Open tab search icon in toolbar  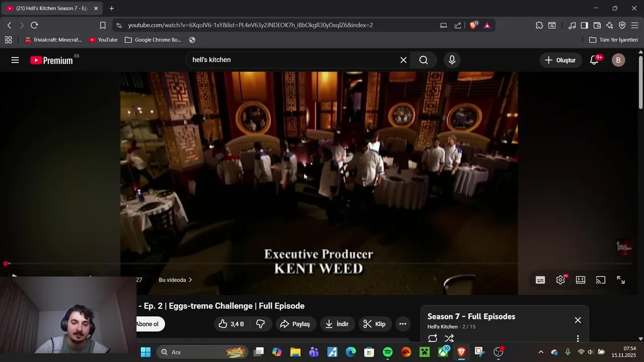click(x=552, y=25)
